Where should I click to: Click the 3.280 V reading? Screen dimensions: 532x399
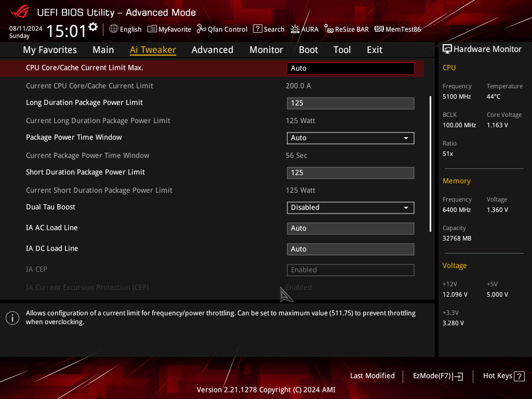click(x=453, y=323)
